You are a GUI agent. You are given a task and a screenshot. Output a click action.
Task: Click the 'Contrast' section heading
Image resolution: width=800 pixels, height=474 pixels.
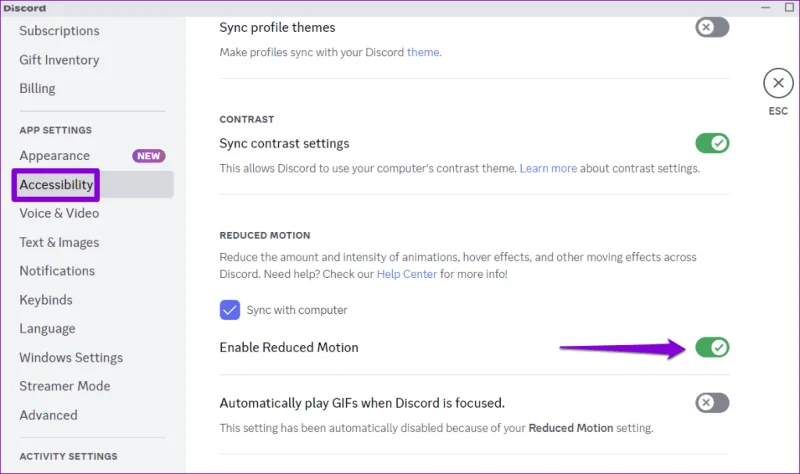click(x=246, y=119)
